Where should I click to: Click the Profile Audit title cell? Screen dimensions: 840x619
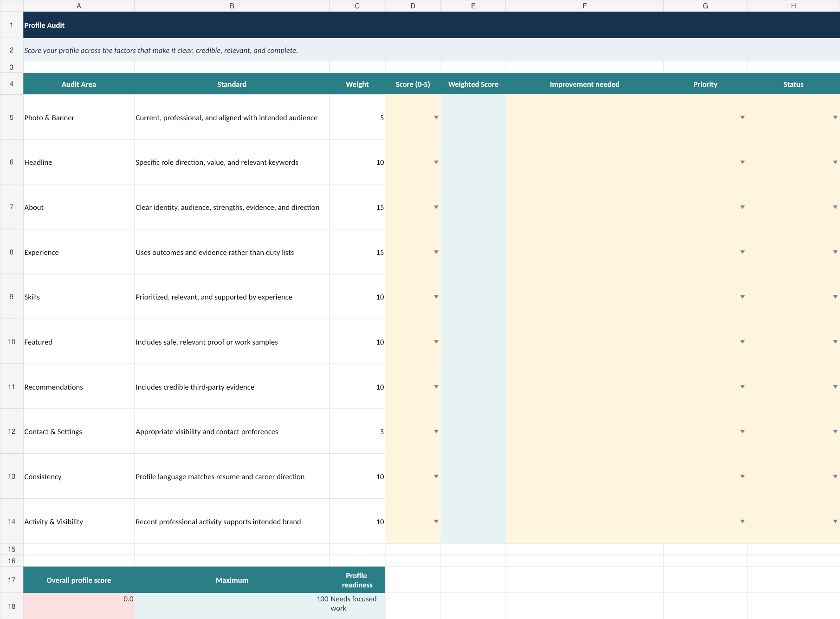pos(432,25)
